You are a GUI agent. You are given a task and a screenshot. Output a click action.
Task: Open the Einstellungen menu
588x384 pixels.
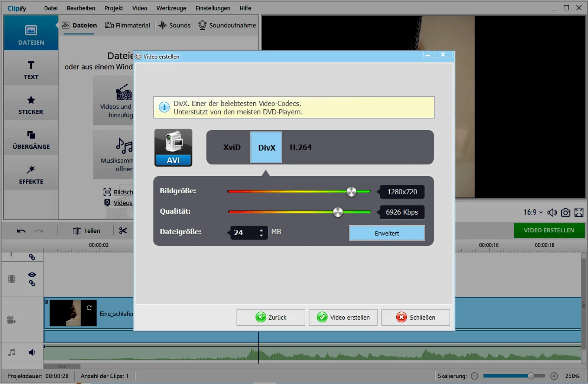pyautogui.click(x=213, y=8)
